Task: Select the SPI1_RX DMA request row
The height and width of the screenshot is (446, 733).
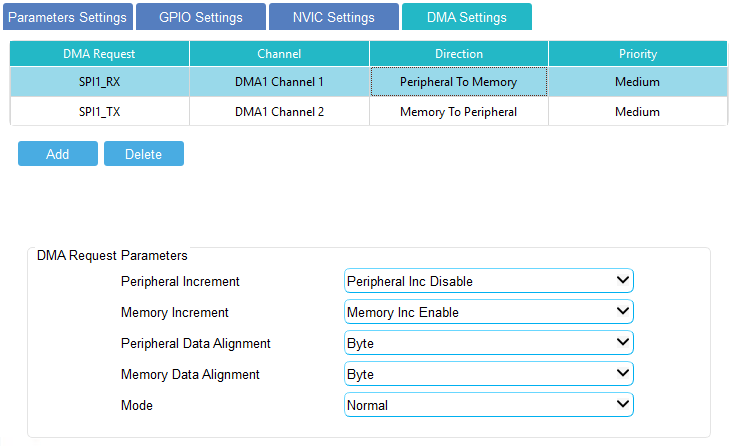Action: [99, 82]
